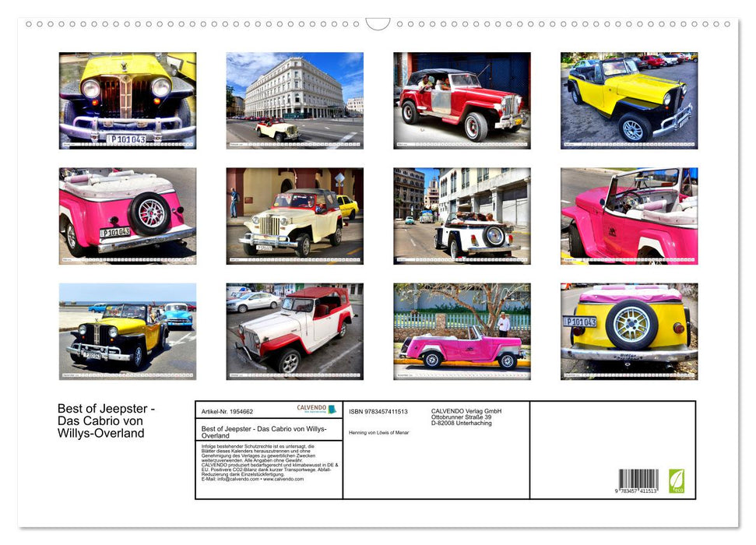Screen dimensions: 756x545
Task: Open the pink Jeepster rear spare-tire photo
Action: coord(126,216)
